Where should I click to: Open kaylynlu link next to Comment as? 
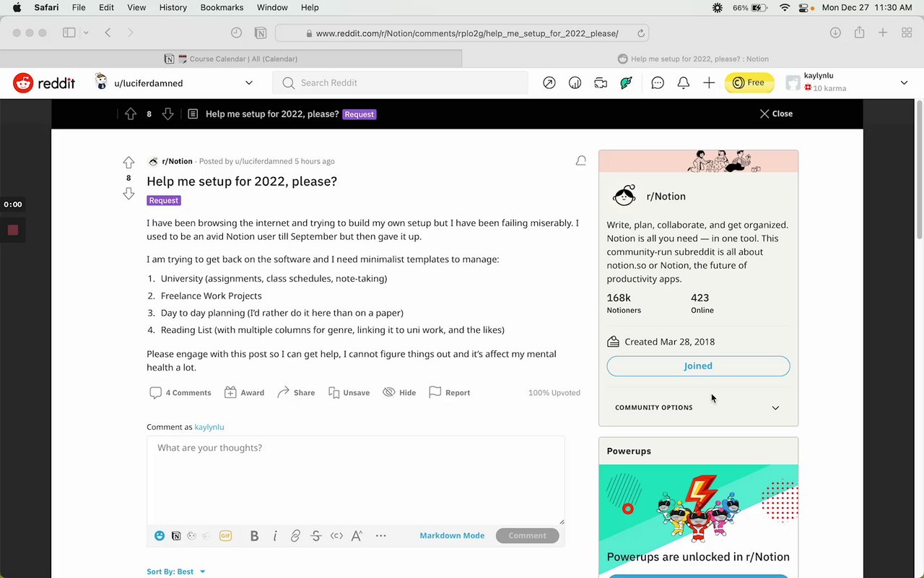209,427
